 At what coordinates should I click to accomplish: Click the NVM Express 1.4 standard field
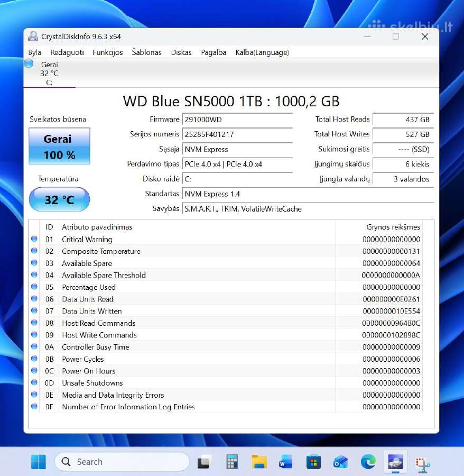[308, 194]
